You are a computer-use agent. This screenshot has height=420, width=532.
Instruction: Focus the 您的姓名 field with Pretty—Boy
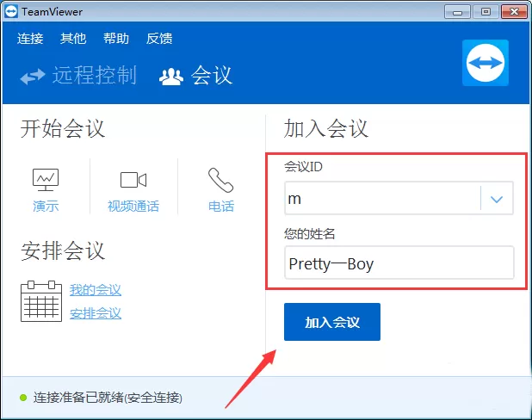[399, 262]
